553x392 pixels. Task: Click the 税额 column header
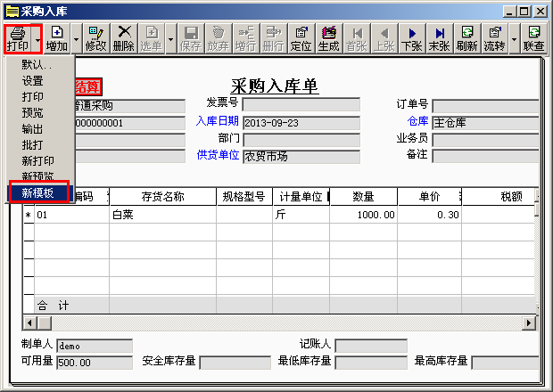click(x=500, y=197)
